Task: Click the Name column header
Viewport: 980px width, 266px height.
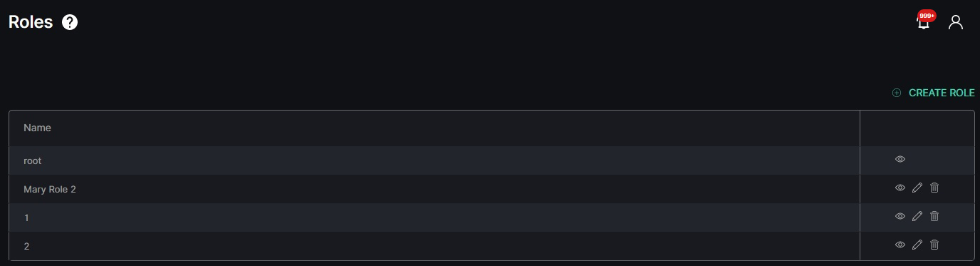Action: pos(37,128)
